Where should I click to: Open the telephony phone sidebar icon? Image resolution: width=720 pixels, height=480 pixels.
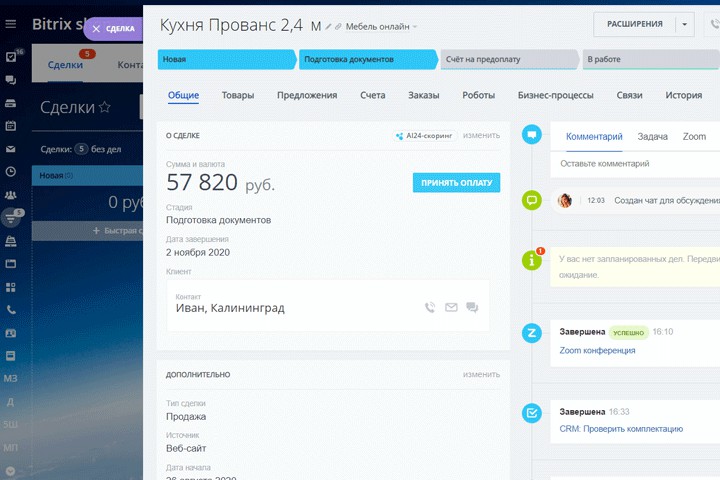click(11, 310)
